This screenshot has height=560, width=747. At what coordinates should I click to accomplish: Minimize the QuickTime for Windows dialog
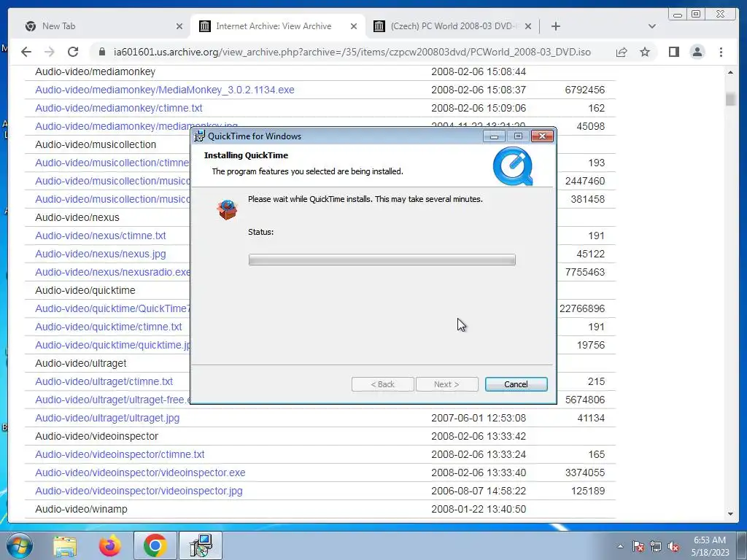coord(494,136)
